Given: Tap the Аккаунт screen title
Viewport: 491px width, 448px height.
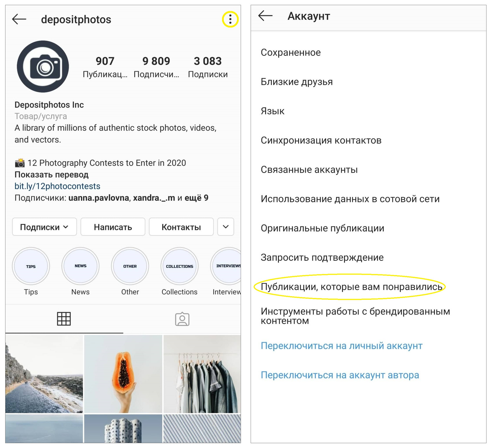Looking at the screenshot, I should (x=309, y=16).
